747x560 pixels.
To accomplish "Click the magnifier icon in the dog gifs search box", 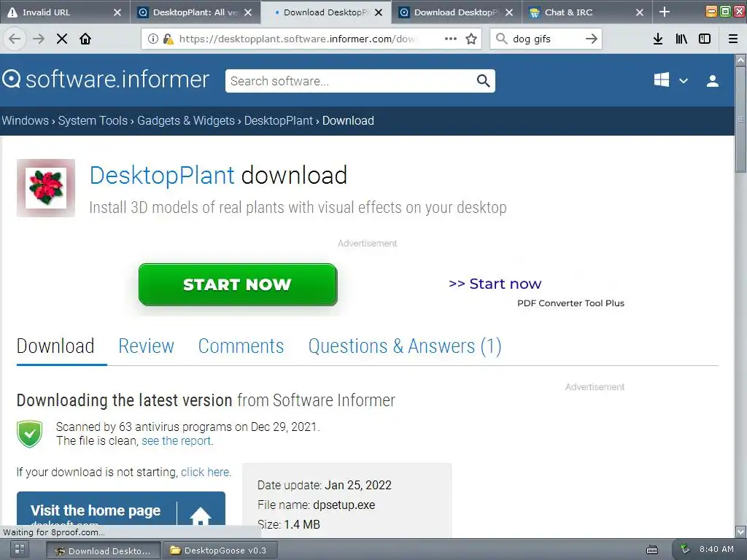I will pyautogui.click(x=502, y=39).
